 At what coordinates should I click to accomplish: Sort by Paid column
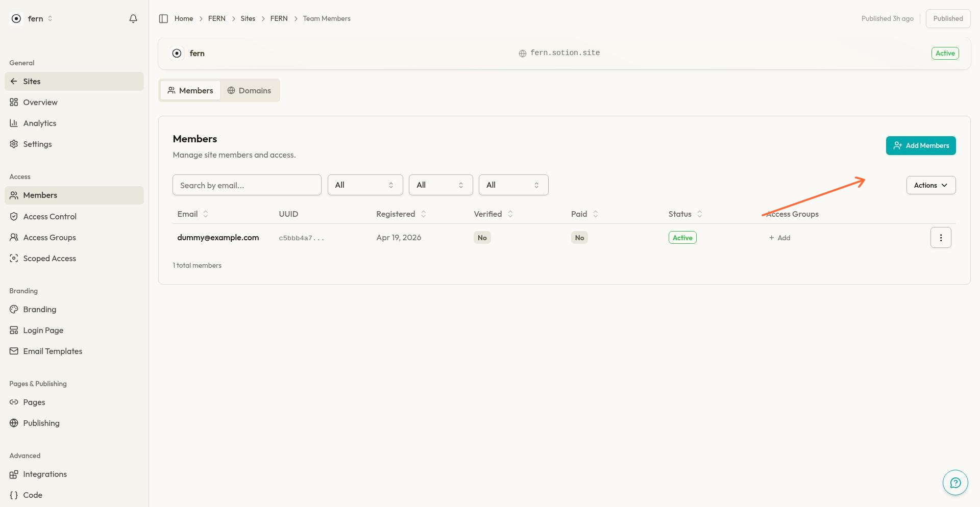pos(584,214)
